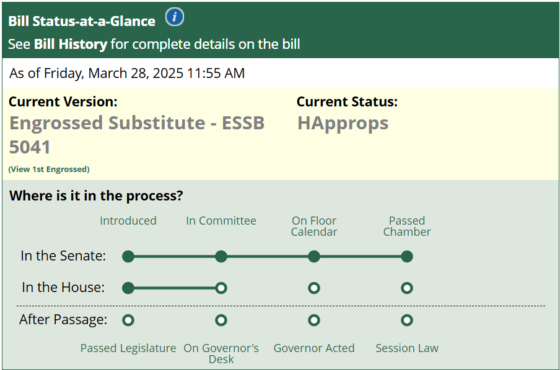Click the House In Committee hollow dot

point(221,288)
